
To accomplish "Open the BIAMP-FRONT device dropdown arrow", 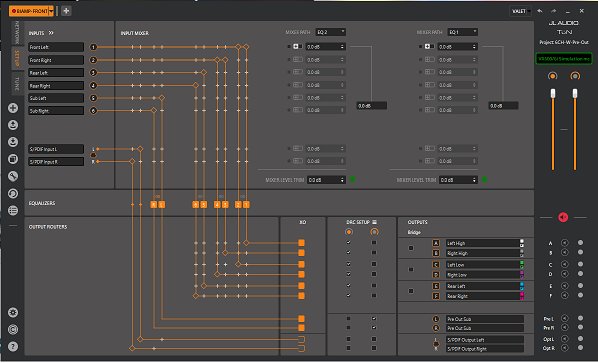I will coord(51,11).
